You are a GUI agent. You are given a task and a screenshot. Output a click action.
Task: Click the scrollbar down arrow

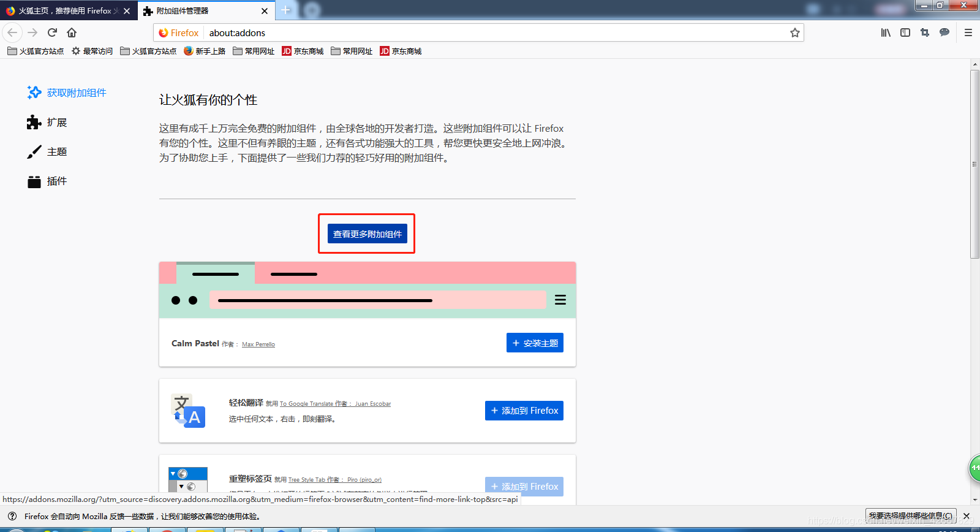click(974, 500)
